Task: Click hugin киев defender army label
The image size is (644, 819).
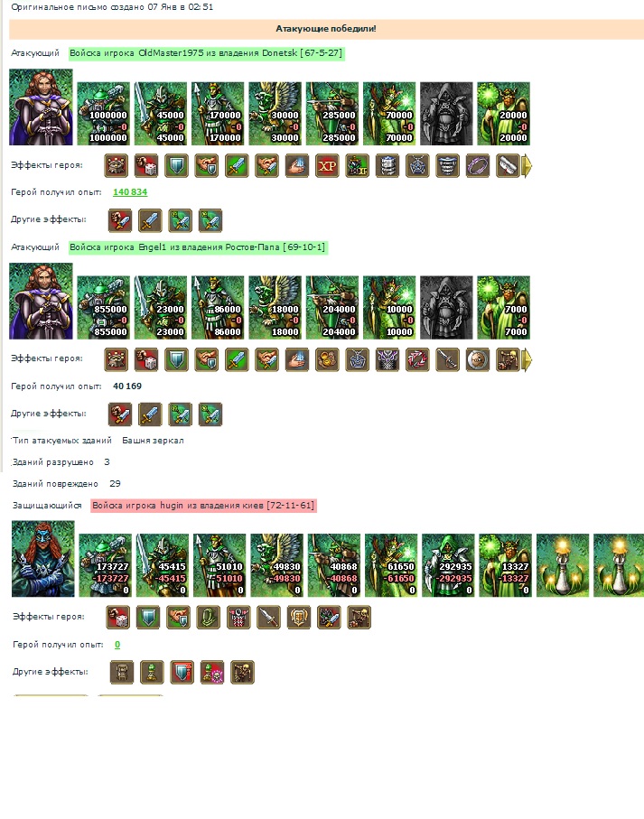Action: pyautogui.click(x=203, y=506)
